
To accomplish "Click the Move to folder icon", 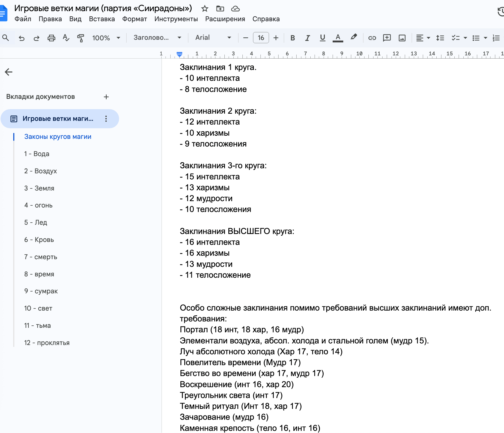I will pos(220,8).
